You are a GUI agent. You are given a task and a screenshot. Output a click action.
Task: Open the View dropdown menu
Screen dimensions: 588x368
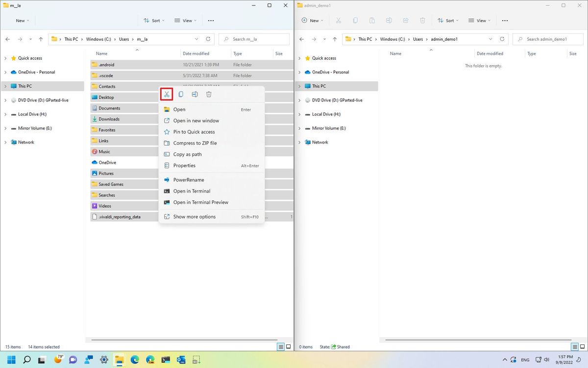click(x=185, y=21)
